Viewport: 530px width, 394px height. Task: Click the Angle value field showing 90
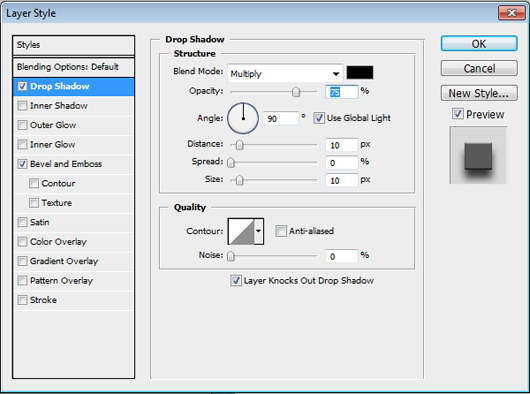pyautogui.click(x=281, y=118)
